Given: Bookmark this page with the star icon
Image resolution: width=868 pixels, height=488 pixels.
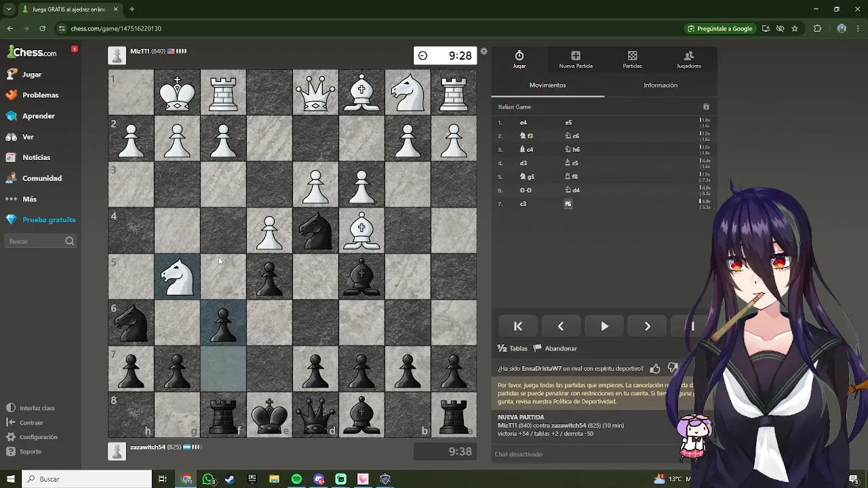Looking at the screenshot, I should [795, 28].
